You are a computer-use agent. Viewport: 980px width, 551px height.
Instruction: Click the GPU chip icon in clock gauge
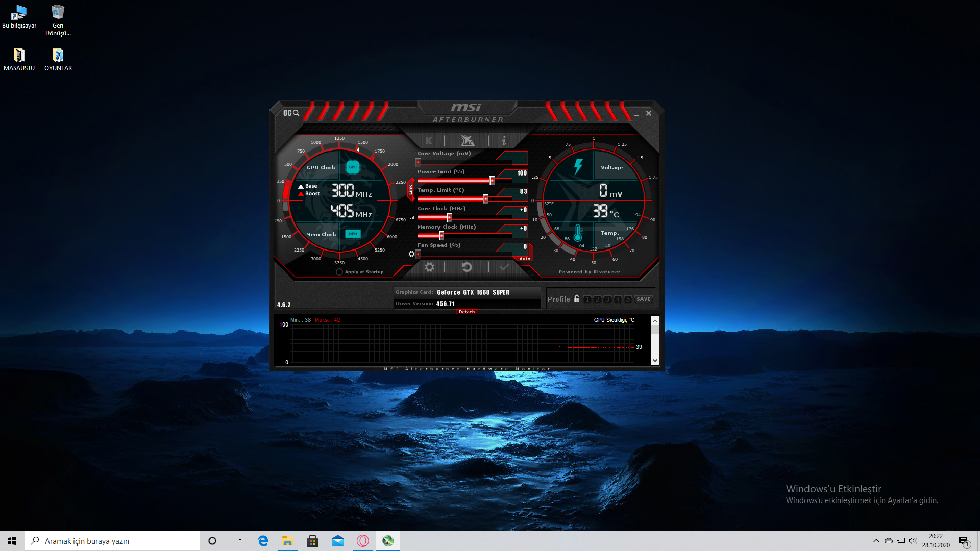(353, 167)
